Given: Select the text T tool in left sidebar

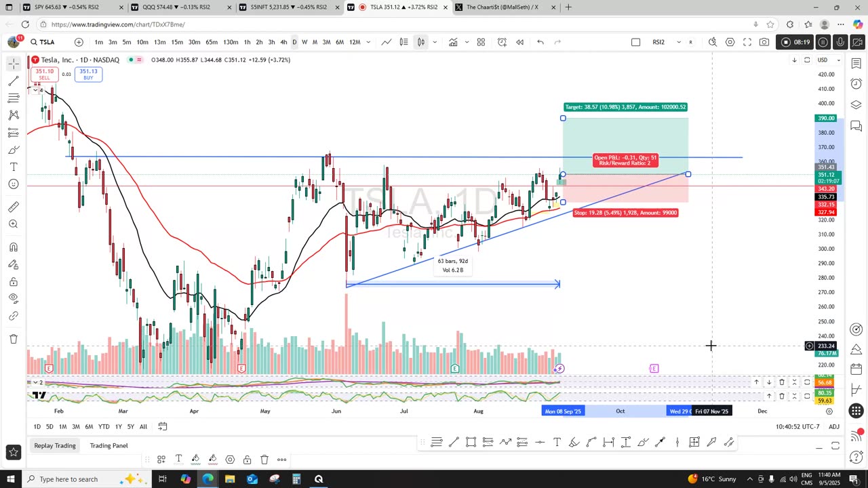Looking at the screenshot, I should (14, 167).
